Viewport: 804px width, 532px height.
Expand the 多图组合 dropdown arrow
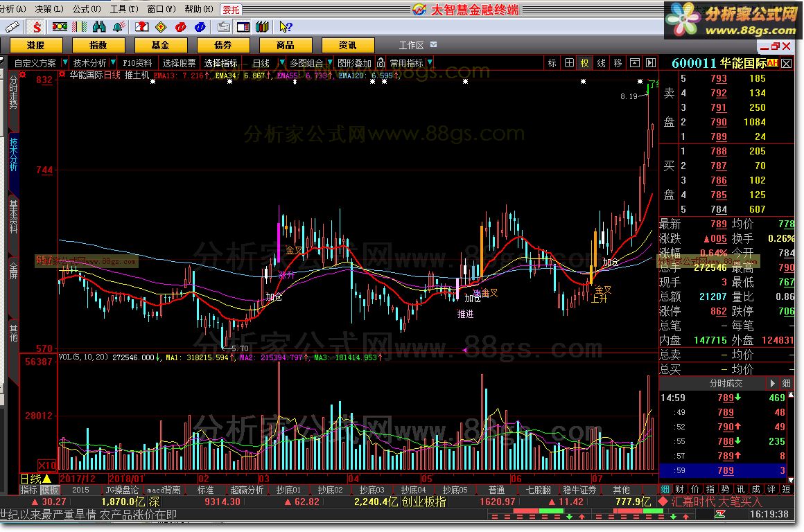(329, 62)
